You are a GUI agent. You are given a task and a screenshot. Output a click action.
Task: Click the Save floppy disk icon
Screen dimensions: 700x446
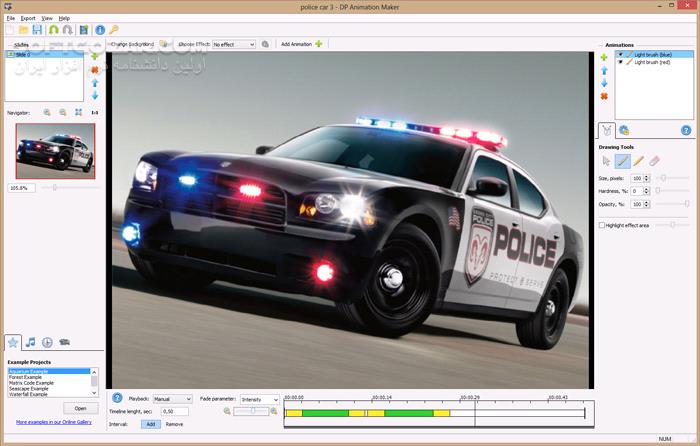click(37, 30)
